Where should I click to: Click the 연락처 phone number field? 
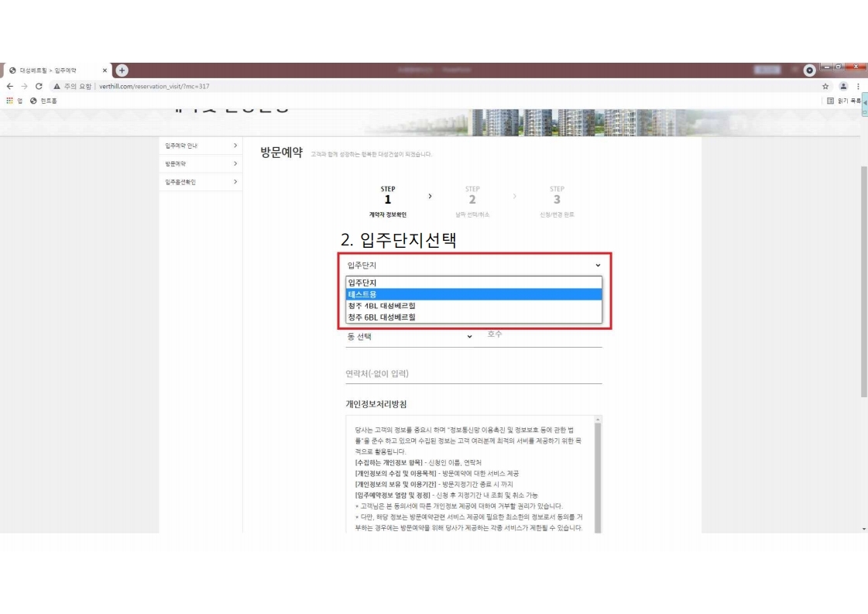click(473, 374)
